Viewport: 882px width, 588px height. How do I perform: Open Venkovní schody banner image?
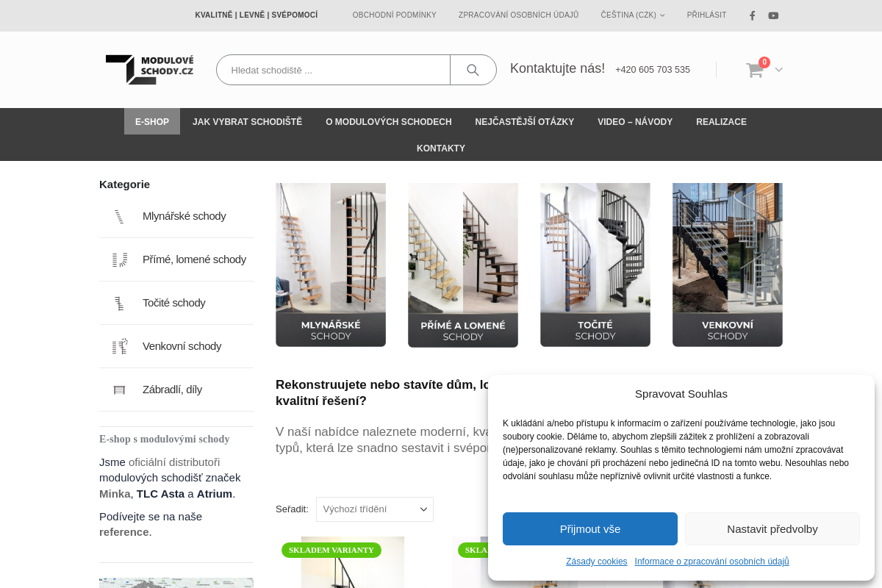[728, 265]
